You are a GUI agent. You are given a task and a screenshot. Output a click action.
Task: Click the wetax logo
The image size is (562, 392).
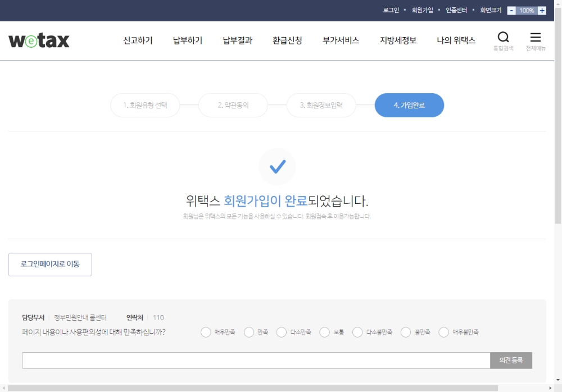[x=39, y=40]
